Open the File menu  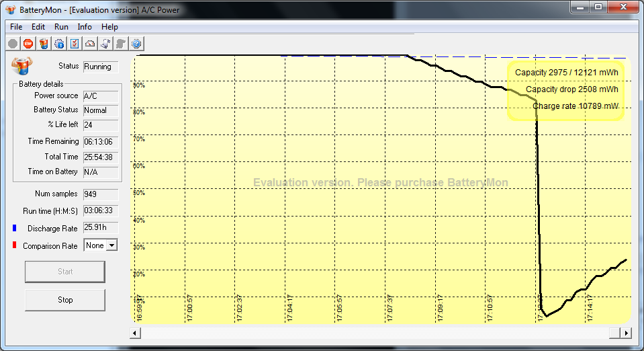[x=16, y=27]
